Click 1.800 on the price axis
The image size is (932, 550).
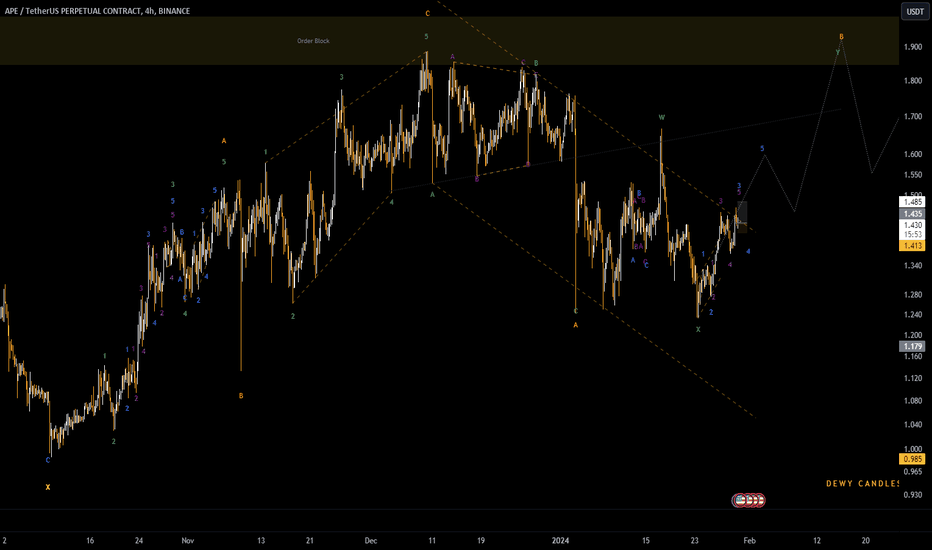coord(912,81)
